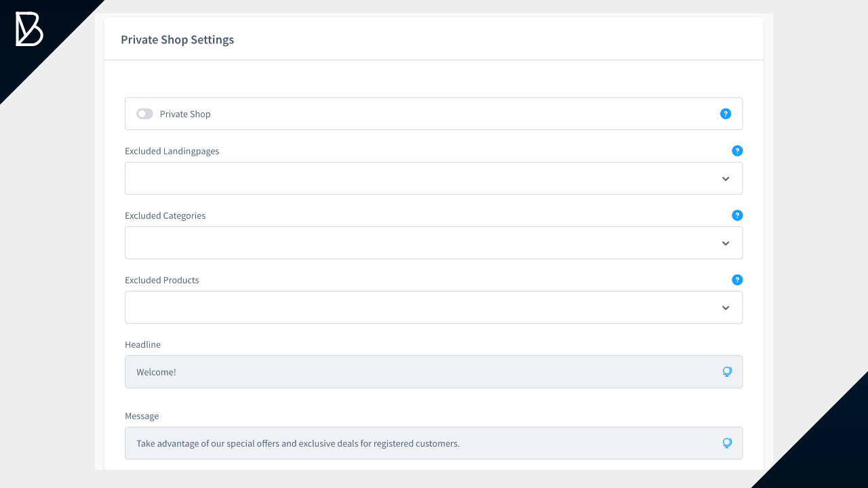Click the Private Shop toggle label
The width and height of the screenshot is (868, 488).
185,114
